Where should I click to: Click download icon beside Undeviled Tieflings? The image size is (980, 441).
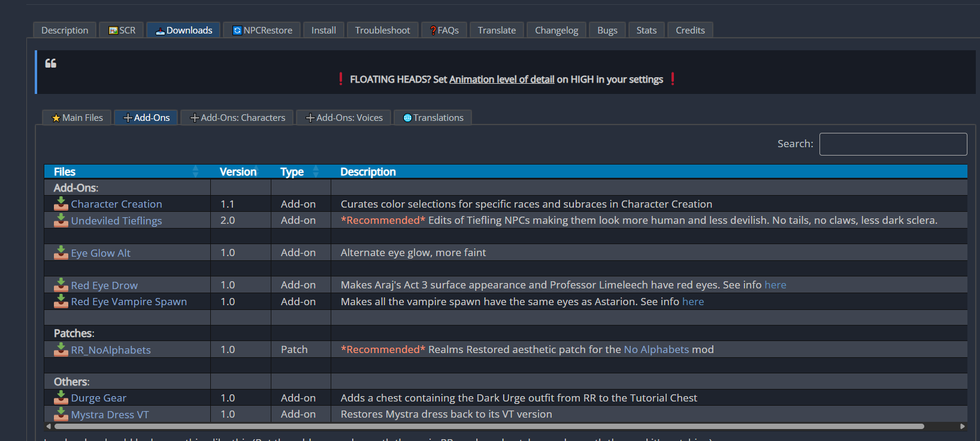pos(61,220)
